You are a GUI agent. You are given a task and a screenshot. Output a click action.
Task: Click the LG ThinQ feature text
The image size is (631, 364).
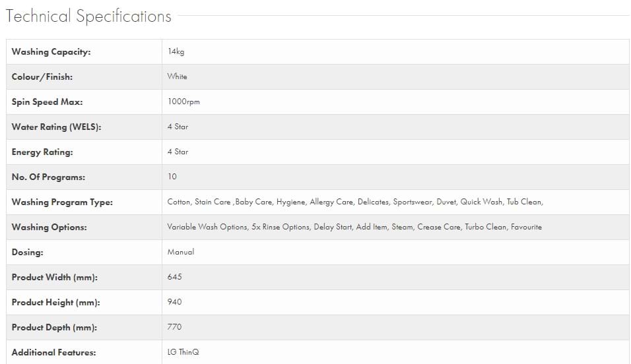pyautogui.click(x=183, y=352)
